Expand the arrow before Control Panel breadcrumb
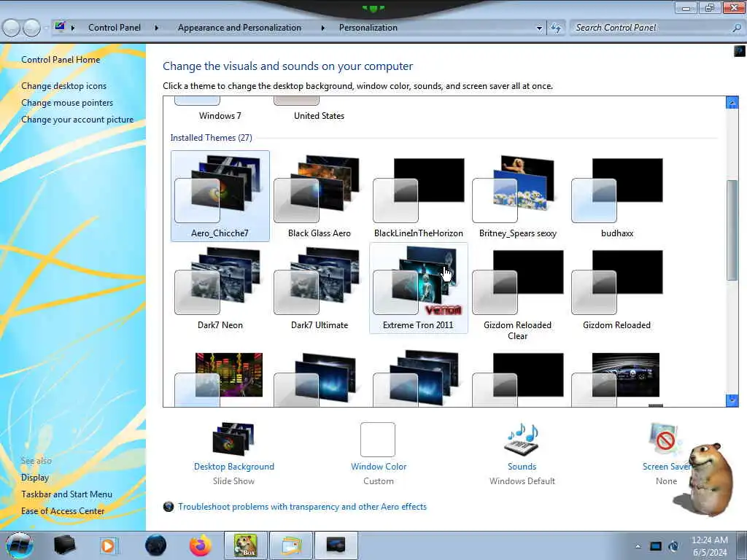The image size is (747, 560). (73, 28)
